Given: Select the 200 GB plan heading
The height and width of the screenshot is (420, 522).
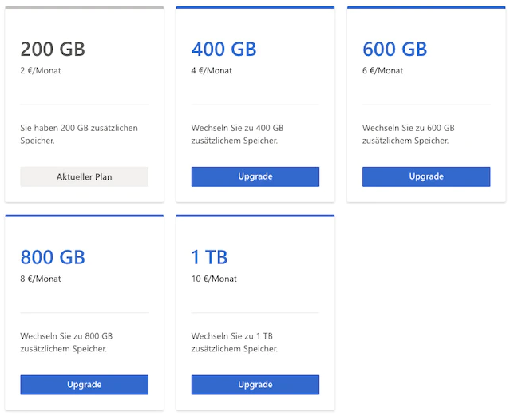Looking at the screenshot, I should [53, 49].
